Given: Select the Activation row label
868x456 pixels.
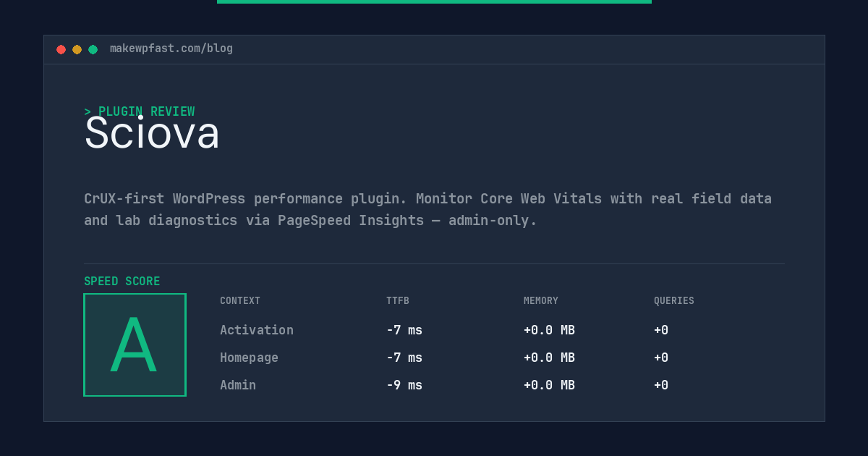Looking at the screenshot, I should coord(257,330).
